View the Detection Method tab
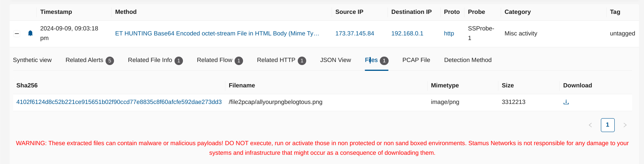Image resolution: width=644 pixels, height=164 pixels. (x=468, y=60)
